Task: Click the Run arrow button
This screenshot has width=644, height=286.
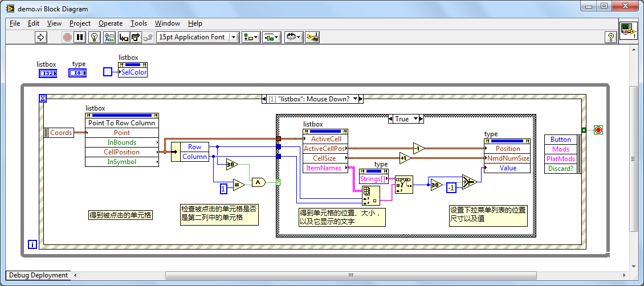Action: [x=40, y=37]
